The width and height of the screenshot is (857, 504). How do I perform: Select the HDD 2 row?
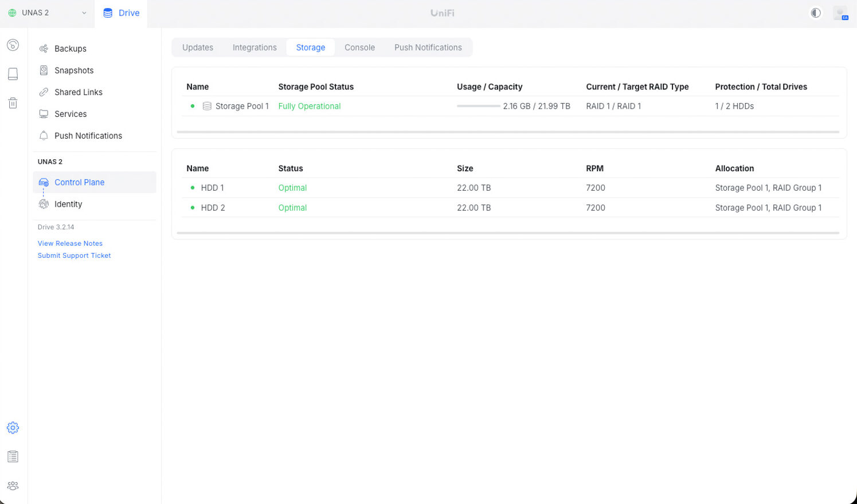(213, 208)
